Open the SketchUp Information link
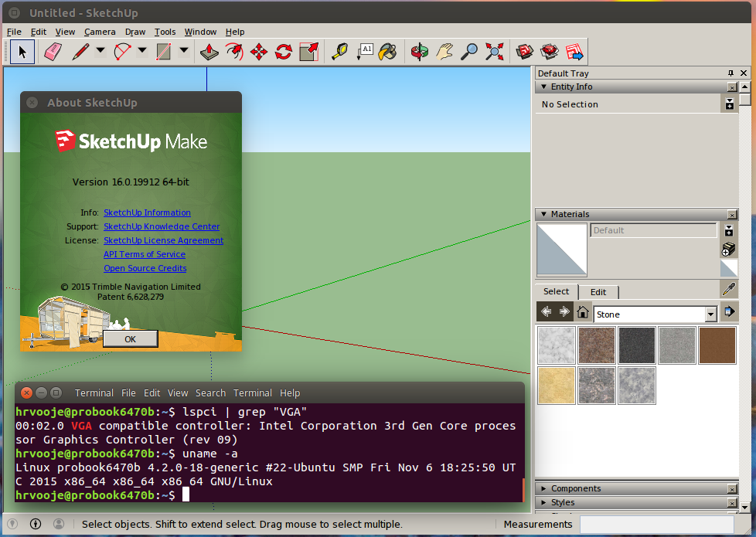Screen dimensions: 756x537 click(147, 212)
